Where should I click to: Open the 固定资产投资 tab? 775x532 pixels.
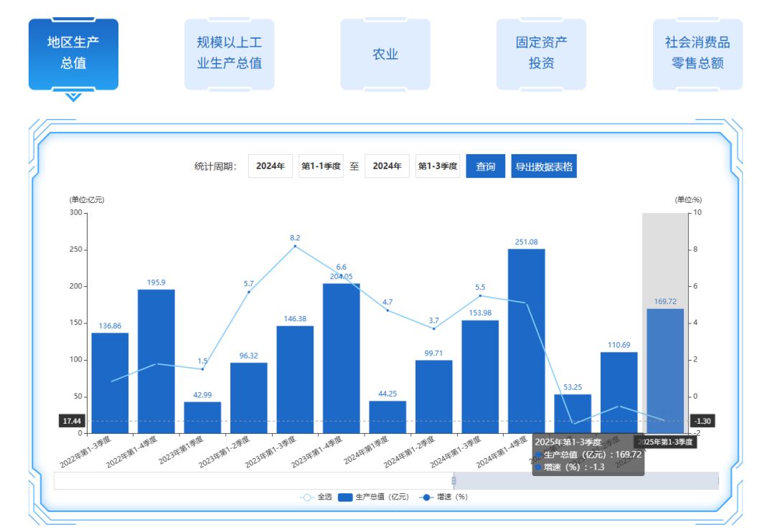point(541,54)
